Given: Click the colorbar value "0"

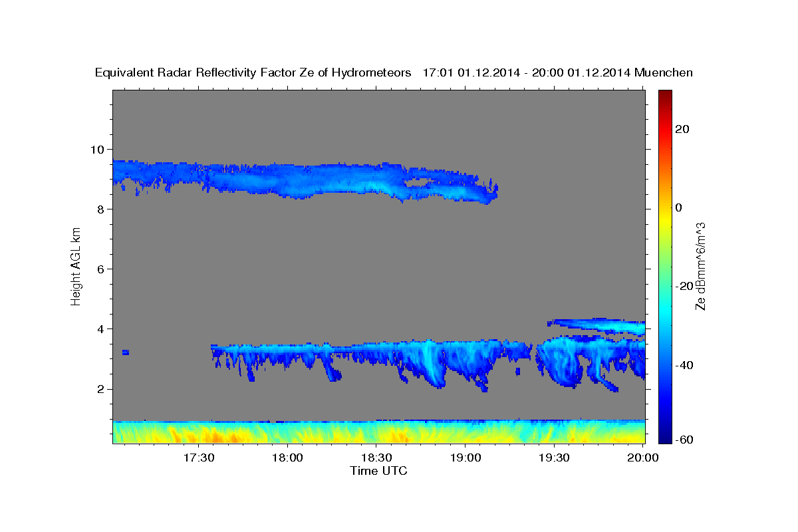Looking at the screenshot, I should (680, 207).
